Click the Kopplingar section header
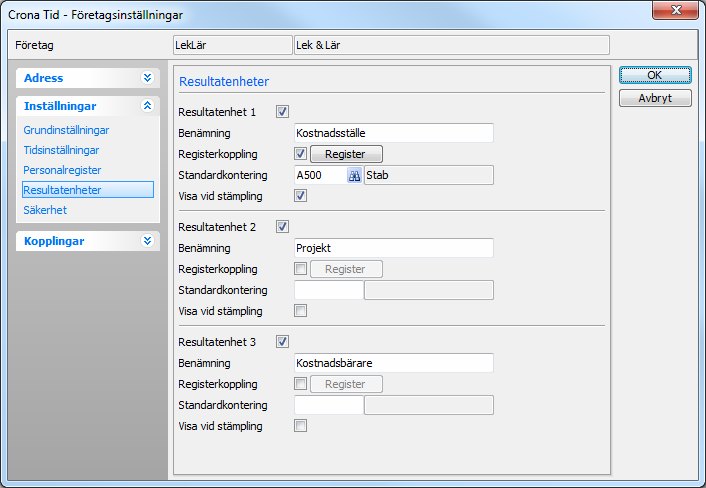The image size is (706, 488). [88, 241]
